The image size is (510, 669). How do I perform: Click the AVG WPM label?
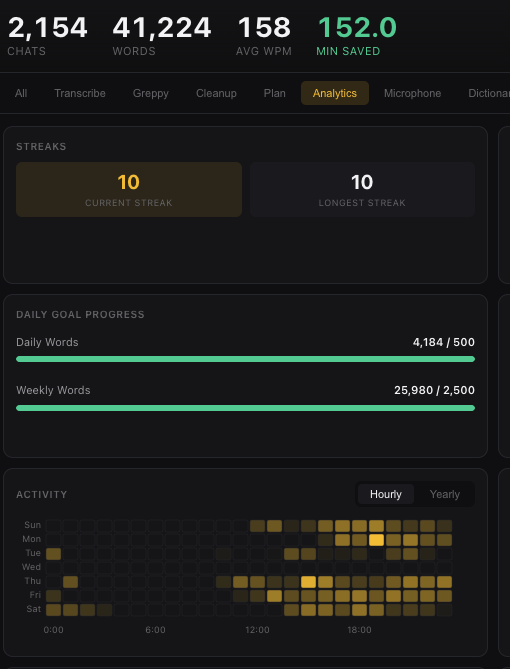[264, 51]
